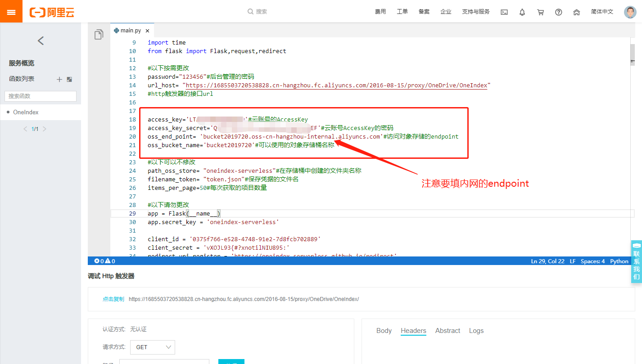Switch to the Body tab
642x364 pixels.
(x=384, y=330)
